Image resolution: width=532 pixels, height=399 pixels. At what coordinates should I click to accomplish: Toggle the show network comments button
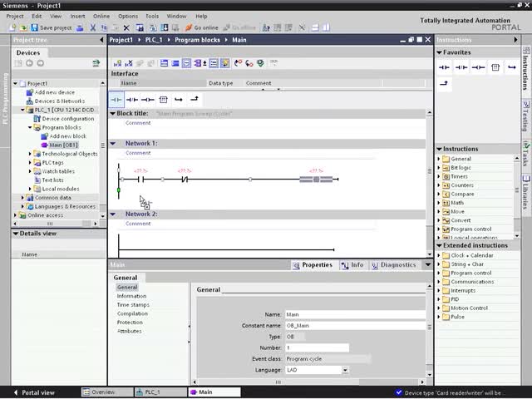tap(214, 63)
